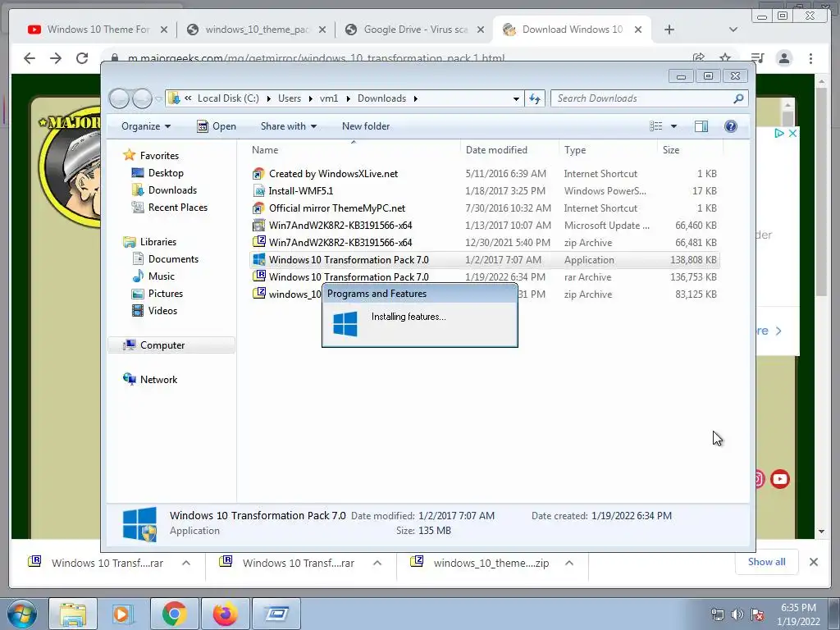Change view using the view icon
Image resolution: width=840 pixels, height=630 pixels.
pyautogui.click(x=655, y=126)
